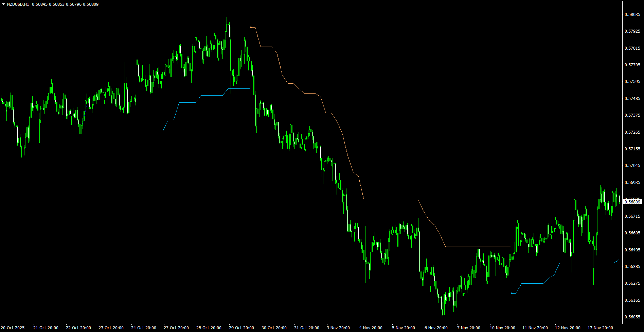Click the 13 Nov 20:00 time label
Image resolution: width=644 pixels, height=332 pixels.
(x=600, y=328)
